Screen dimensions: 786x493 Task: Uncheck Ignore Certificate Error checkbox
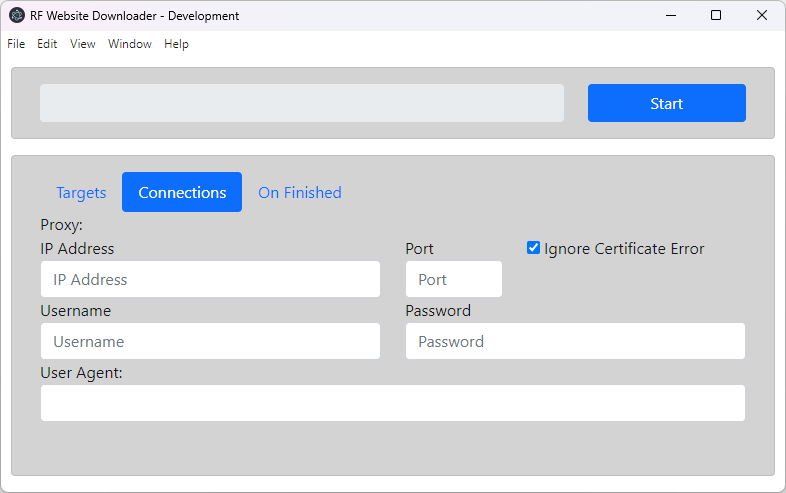tap(533, 248)
